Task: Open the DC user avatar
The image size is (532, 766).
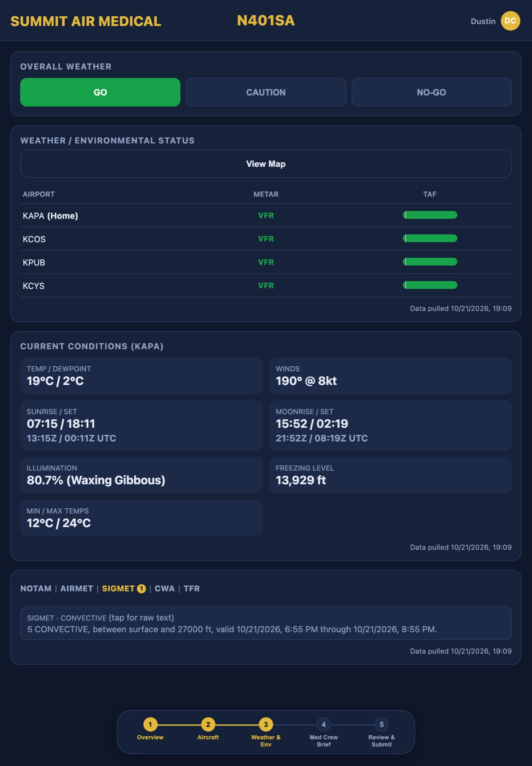Action: [510, 21]
